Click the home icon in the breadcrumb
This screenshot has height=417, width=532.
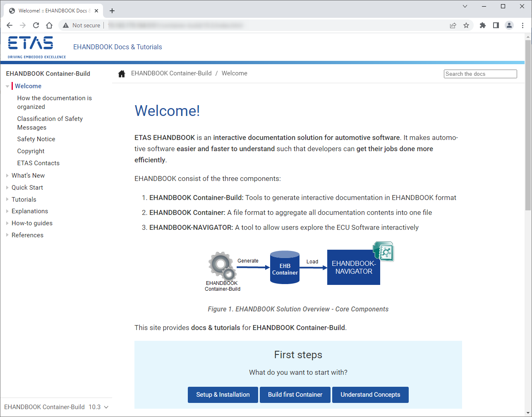click(x=122, y=73)
